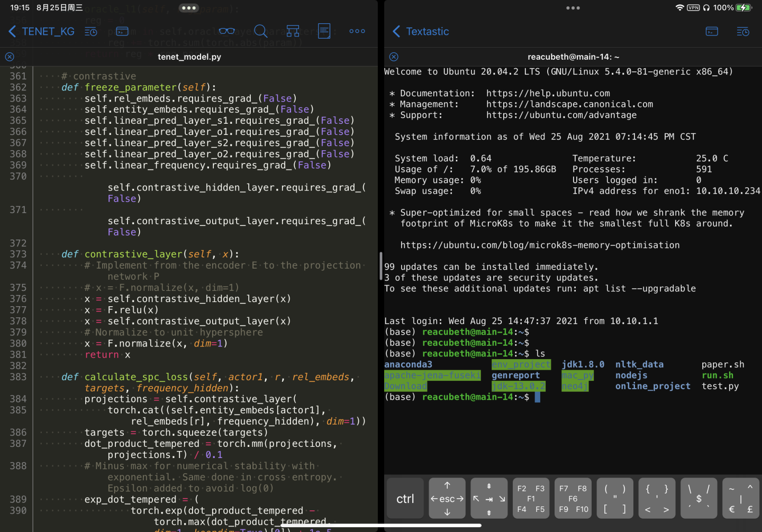Tap the tilde, caret and currency key
Image resolution: width=762 pixels, height=532 pixels.
(x=741, y=498)
